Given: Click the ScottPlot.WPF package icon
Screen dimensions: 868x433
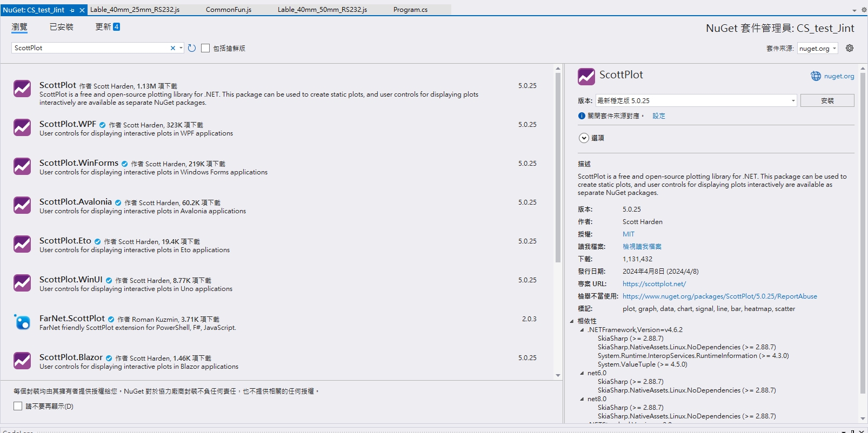Looking at the screenshot, I should click(22, 127).
